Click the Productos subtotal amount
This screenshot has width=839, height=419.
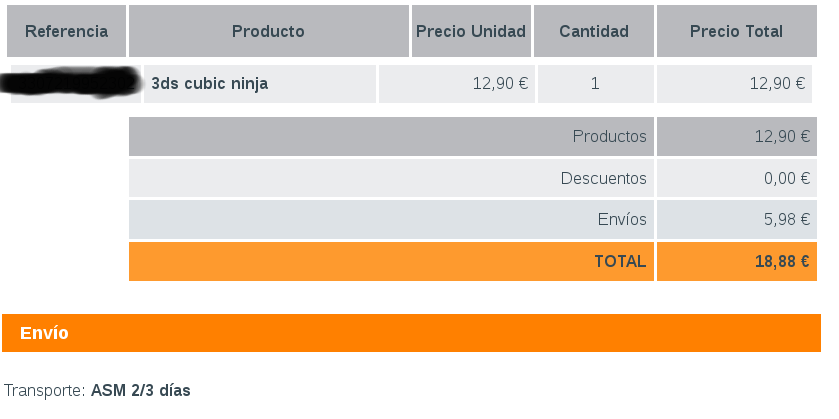pyautogui.click(x=782, y=136)
